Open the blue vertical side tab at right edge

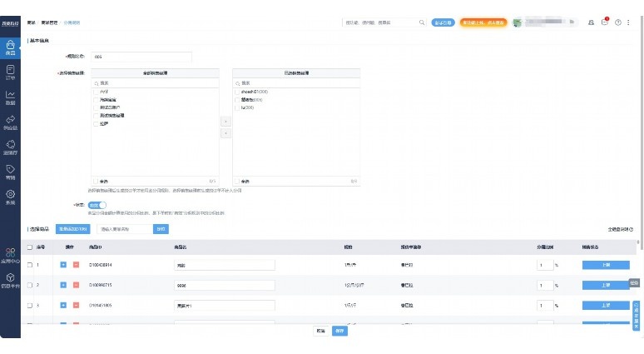pyautogui.click(x=637, y=316)
